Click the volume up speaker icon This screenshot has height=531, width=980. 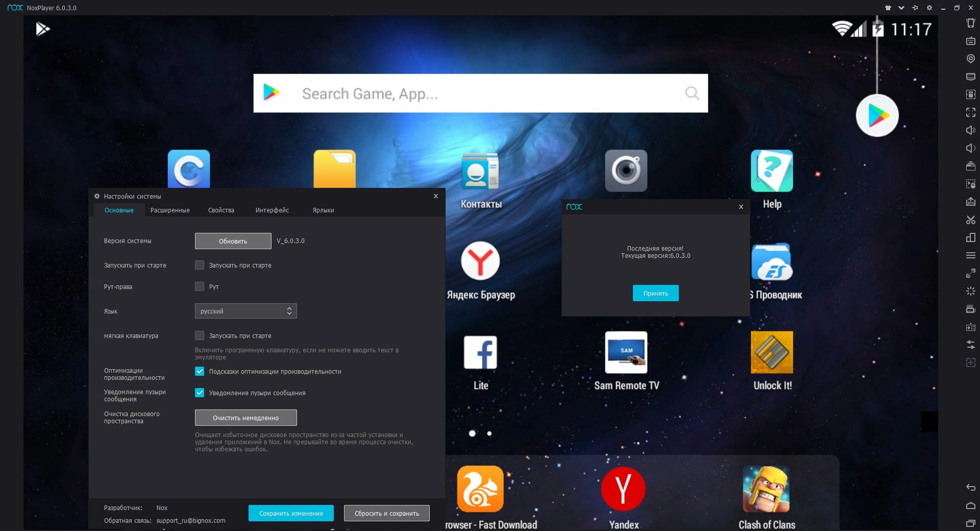(x=971, y=130)
